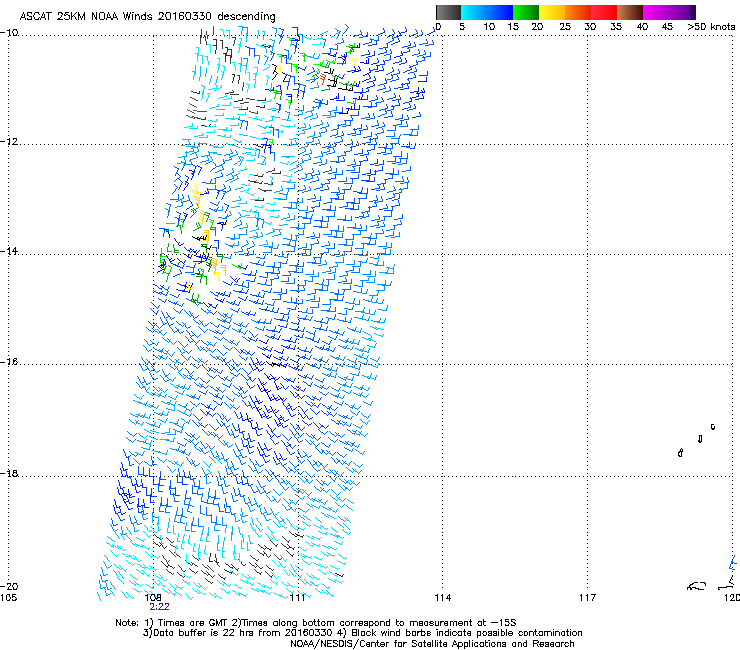Click the latitude label '-20'
Screen dimensions: 740x650
(9, 586)
